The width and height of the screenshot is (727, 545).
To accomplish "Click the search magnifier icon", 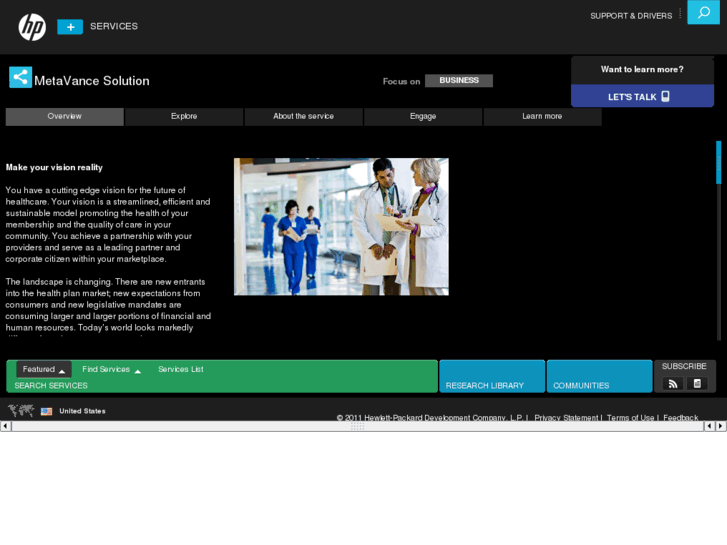I will point(703,12).
